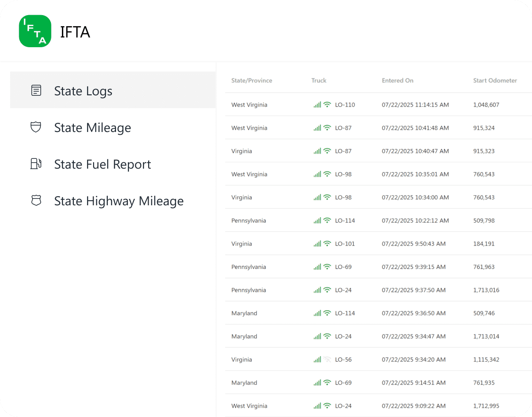The height and width of the screenshot is (417, 532).
Task: Open sorting on the Entered On column header
Action: (397, 80)
